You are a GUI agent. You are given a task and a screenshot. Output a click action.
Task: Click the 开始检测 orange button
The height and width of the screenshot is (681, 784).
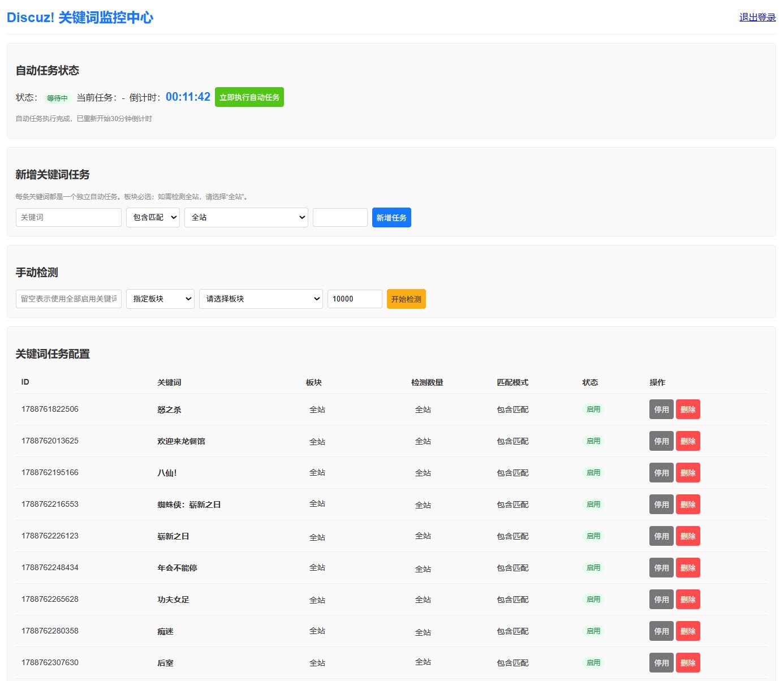pyautogui.click(x=406, y=299)
